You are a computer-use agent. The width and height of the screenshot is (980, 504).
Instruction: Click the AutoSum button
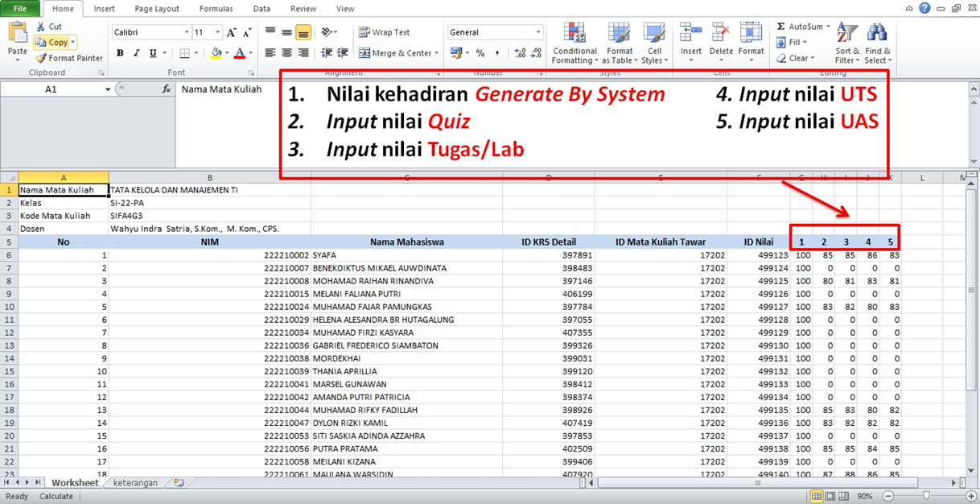799,27
